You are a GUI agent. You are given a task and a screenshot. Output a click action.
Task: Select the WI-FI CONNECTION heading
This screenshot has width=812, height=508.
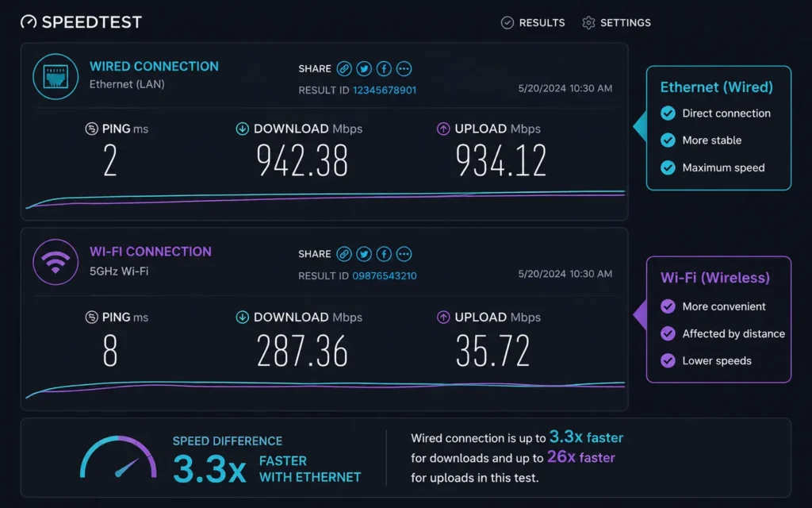point(151,252)
